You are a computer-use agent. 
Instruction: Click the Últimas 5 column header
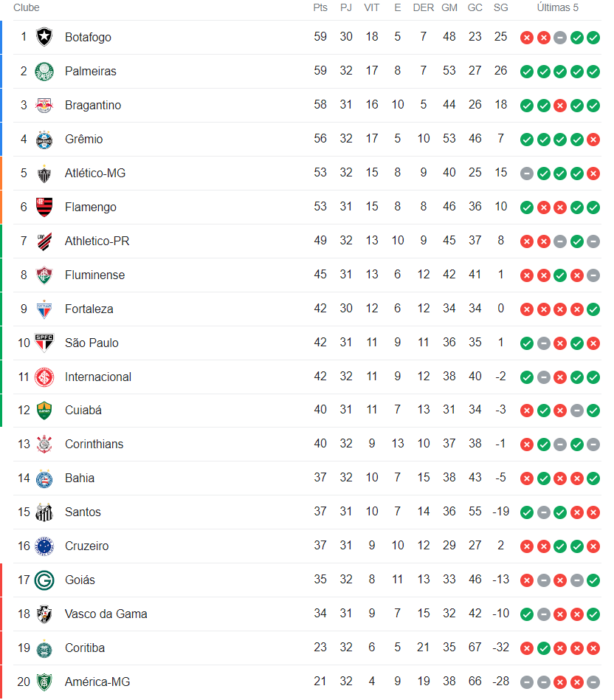(x=558, y=7)
